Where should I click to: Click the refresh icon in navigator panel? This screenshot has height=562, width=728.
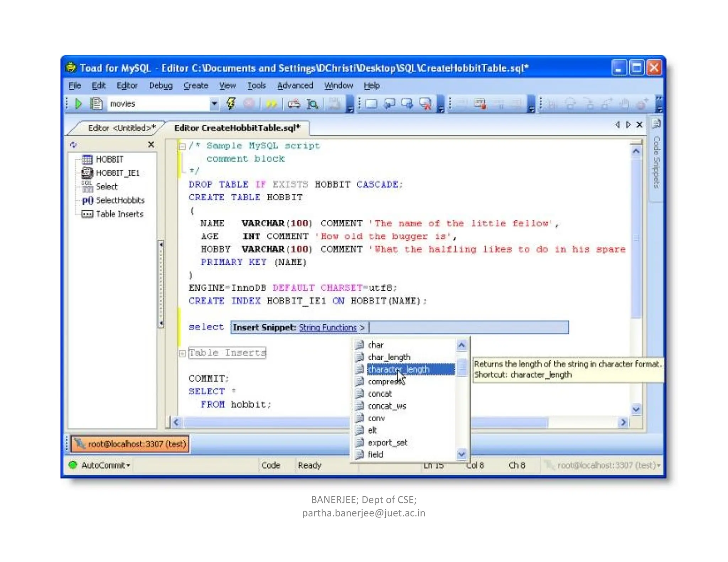coord(74,145)
